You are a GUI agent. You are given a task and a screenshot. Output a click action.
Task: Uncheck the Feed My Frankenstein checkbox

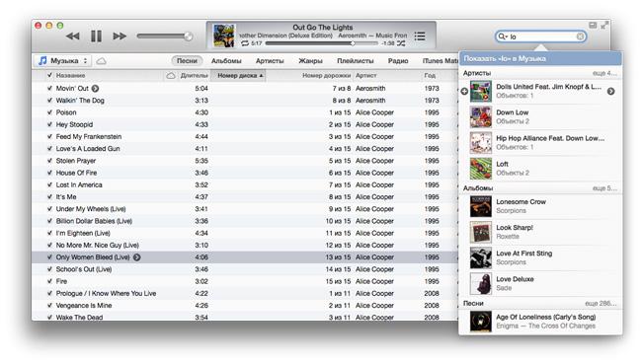49,136
